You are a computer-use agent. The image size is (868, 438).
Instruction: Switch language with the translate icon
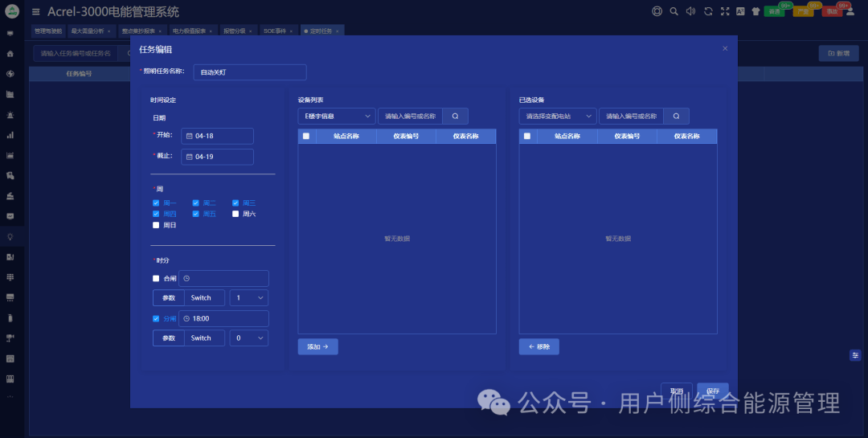click(740, 11)
